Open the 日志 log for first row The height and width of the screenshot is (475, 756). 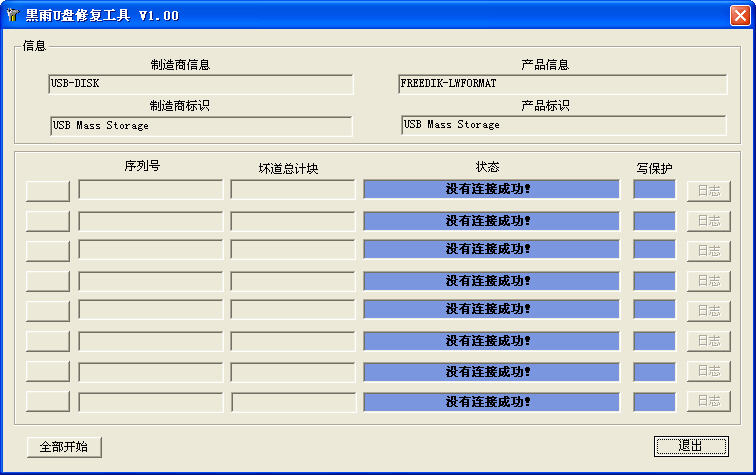pos(708,190)
